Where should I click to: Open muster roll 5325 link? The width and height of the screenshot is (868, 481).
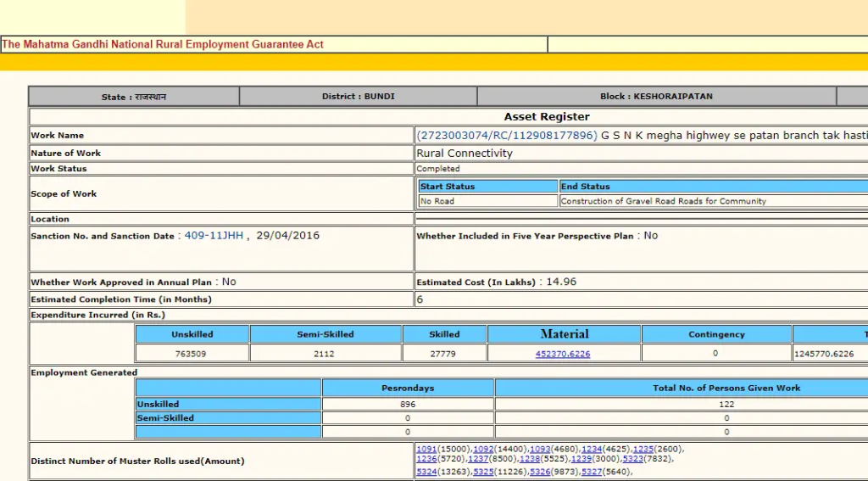point(483,472)
